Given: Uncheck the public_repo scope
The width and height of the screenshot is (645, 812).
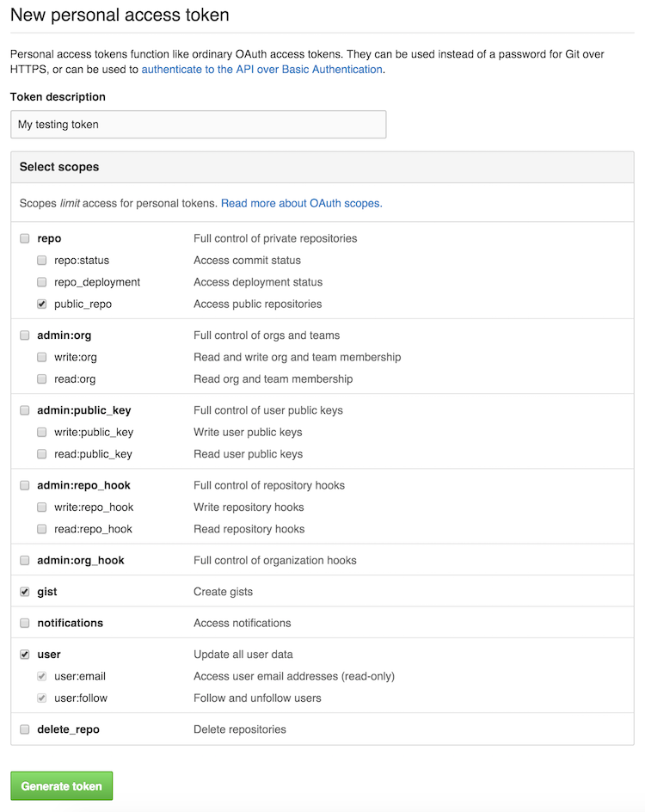Looking at the screenshot, I should (41, 304).
